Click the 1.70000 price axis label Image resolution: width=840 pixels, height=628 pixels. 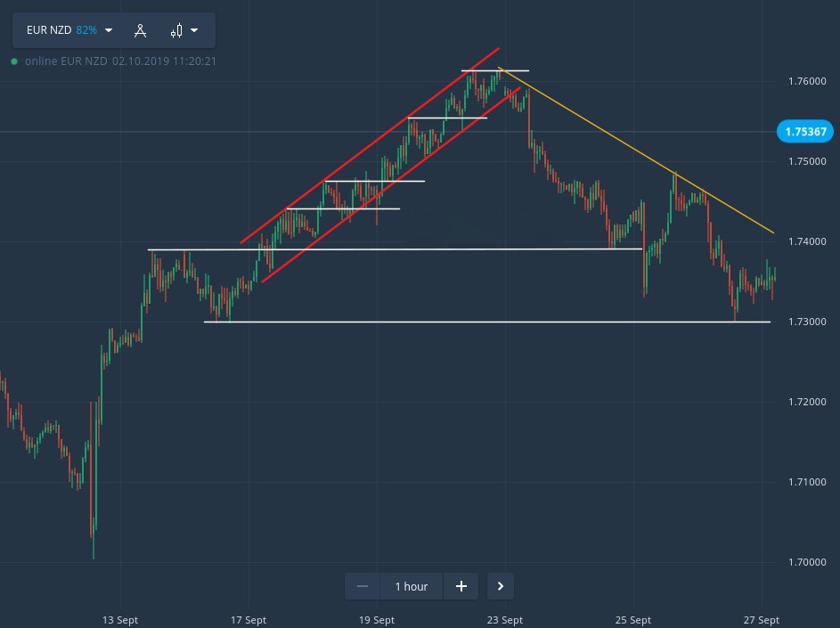[807, 562]
